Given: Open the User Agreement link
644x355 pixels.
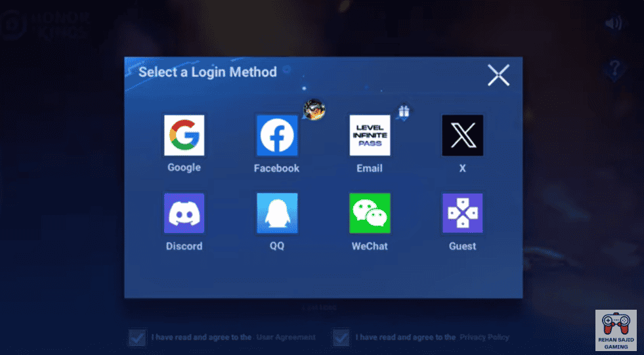Looking at the screenshot, I should (x=286, y=337).
